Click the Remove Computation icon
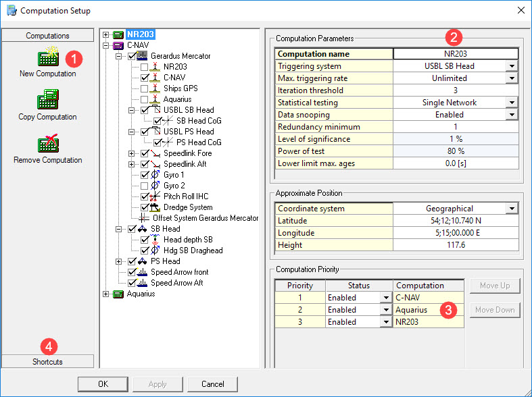Screen dimensions: 532x397 [x=47, y=144]
